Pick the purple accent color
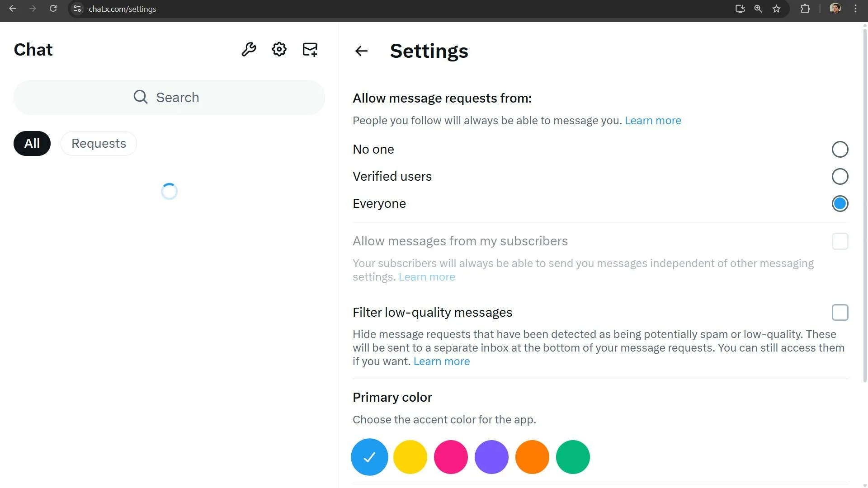This screenshot has height=488, width=868. [491, 457]
